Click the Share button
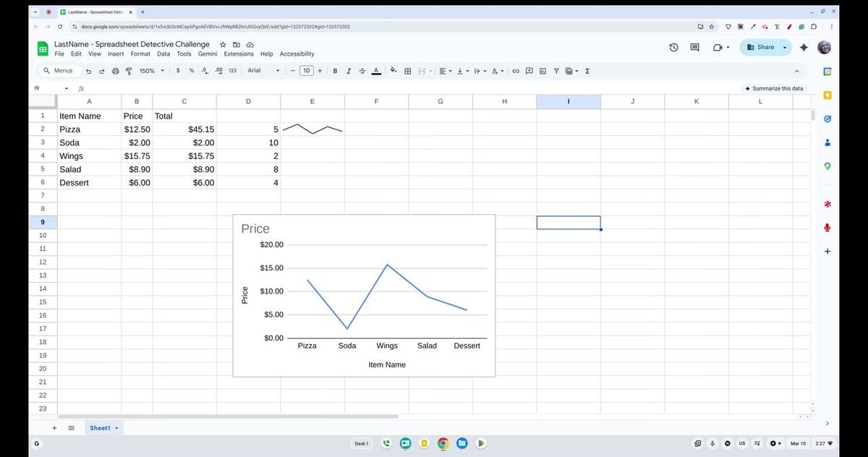868x457 pixels. tap(760, 47)
